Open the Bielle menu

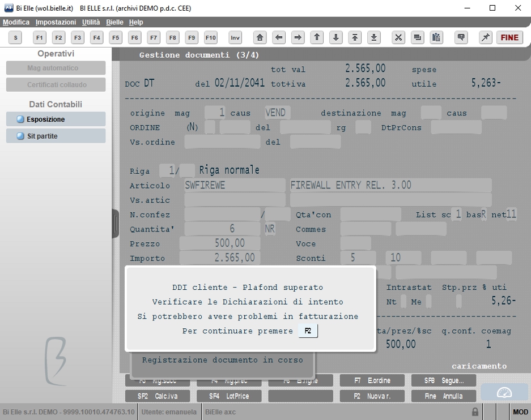pos(114,22)
